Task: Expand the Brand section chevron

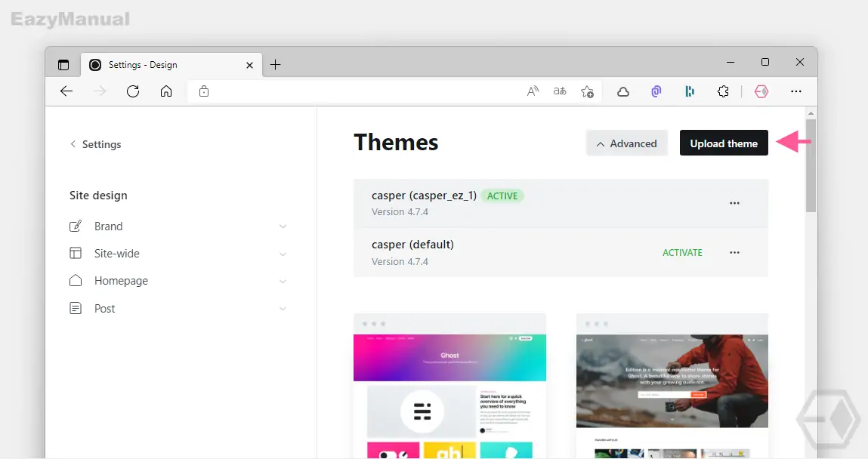Action: [283, 226]
